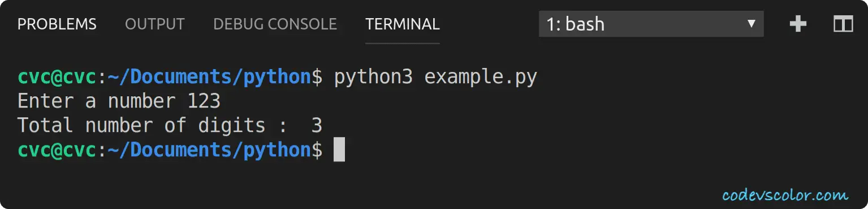Switch to the PROBLEMS tab
The width and height of the screenshot is (868, 209).
pos(57,24)
